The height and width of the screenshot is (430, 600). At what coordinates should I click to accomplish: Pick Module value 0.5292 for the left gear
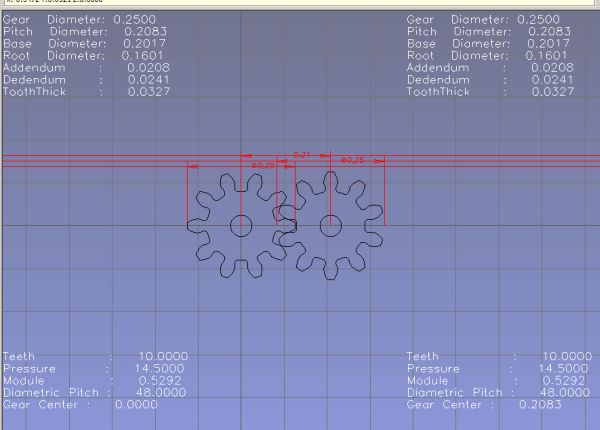coord(160,381)
